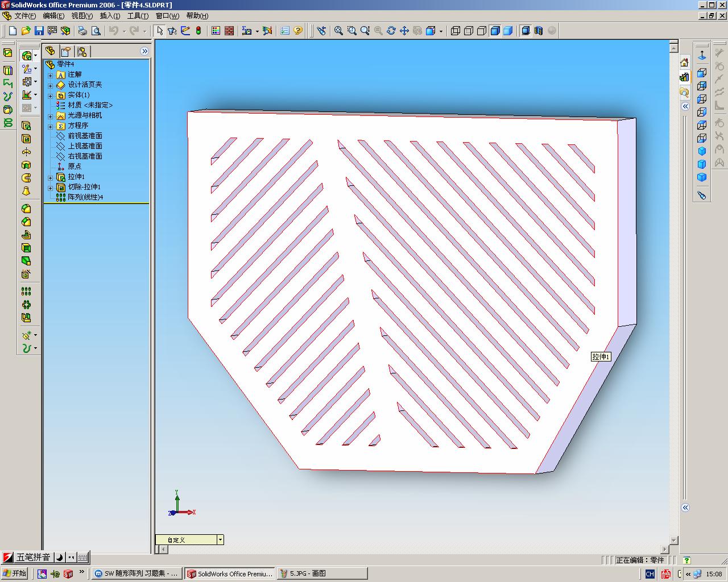Open the 自定义 view orientation dropdown
Image resolution: width=728 pixels, height=582 pixels.
[x=220, y=540]
